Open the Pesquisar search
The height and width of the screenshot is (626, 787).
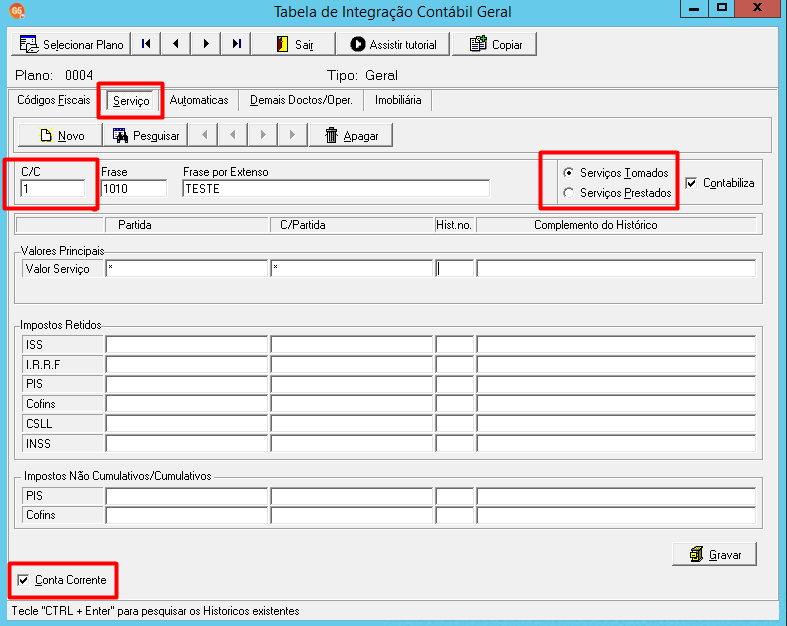[145, 135]
